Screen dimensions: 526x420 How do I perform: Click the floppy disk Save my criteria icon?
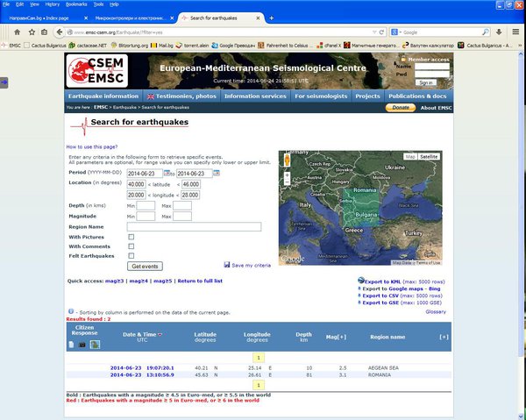[x=227, y=265]
